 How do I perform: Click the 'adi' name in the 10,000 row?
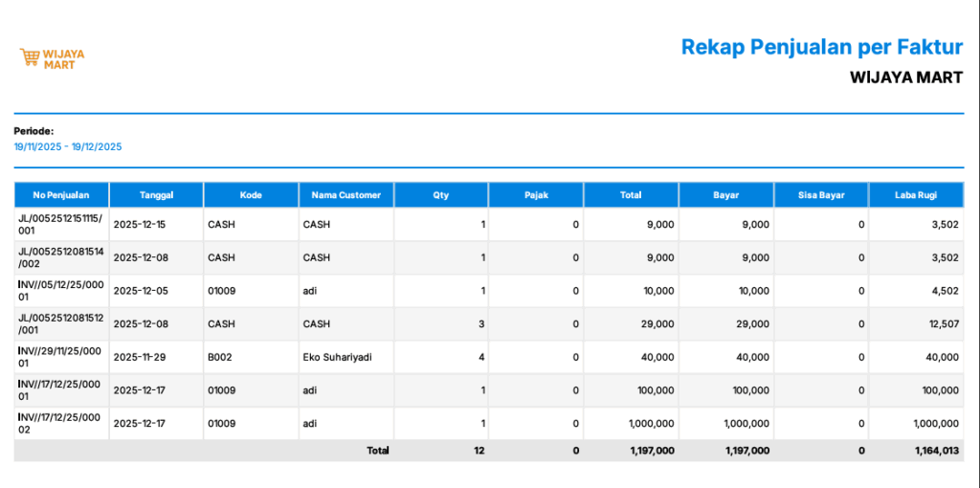click(x=310, y=291)
